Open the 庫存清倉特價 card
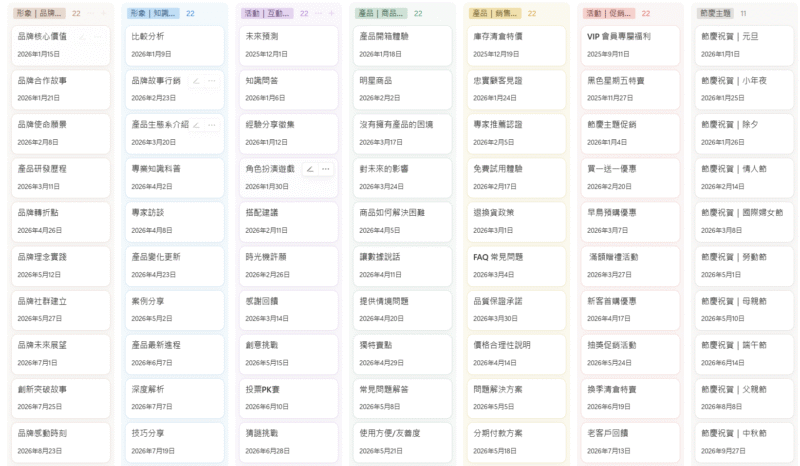Screen dimensions: 800x466 (x=516, y=45)
